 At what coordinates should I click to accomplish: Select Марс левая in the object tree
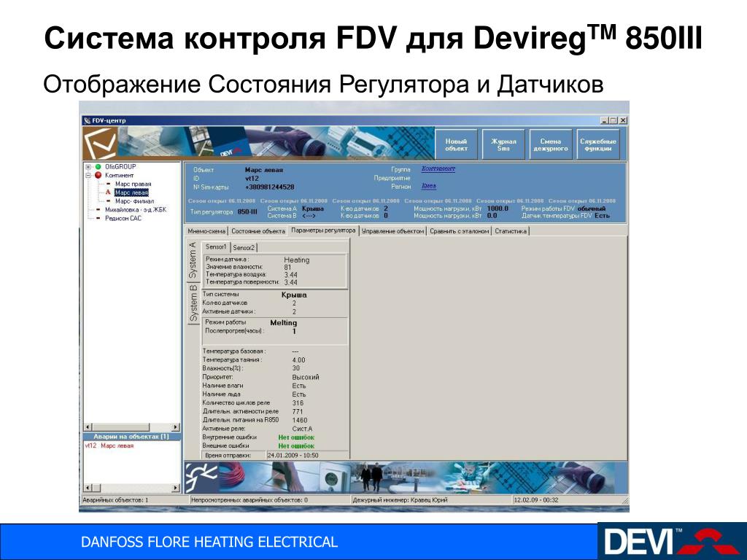pyautogui.click(x=131, y=192)
